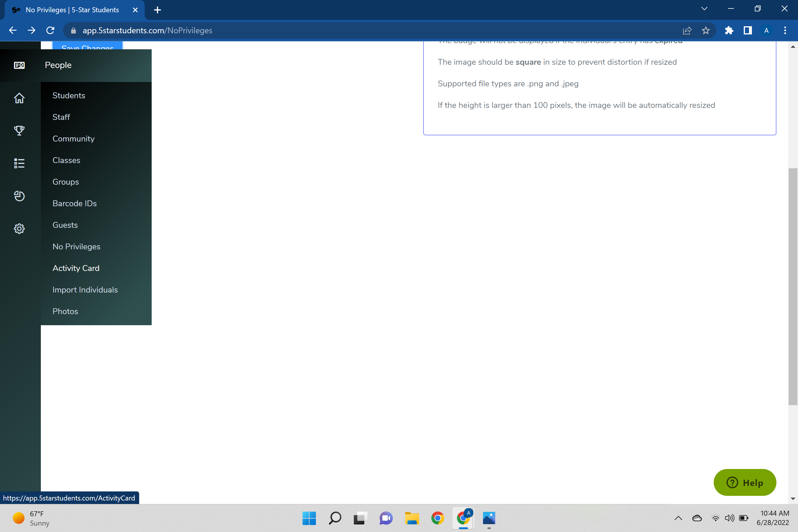Screen dimensions: 798x532
Task: Click the scrollbar down arrow
Action: point(793,499)
